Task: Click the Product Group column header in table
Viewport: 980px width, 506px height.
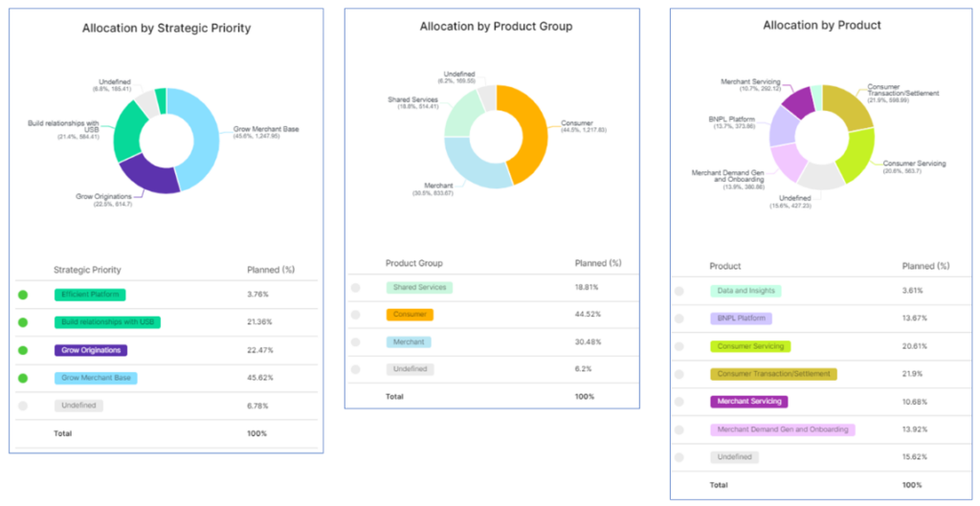Action: tap(413, 263)
